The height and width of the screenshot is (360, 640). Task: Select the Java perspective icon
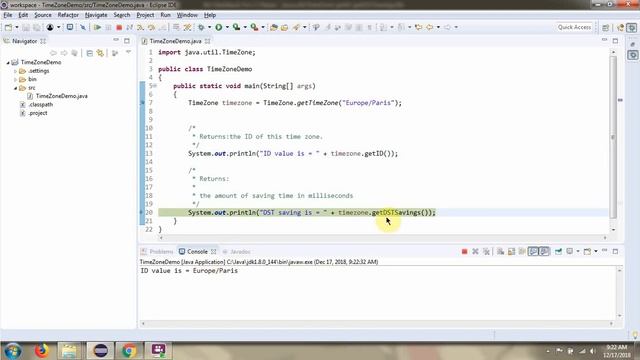pyautogui.click(x=621, y=27)
